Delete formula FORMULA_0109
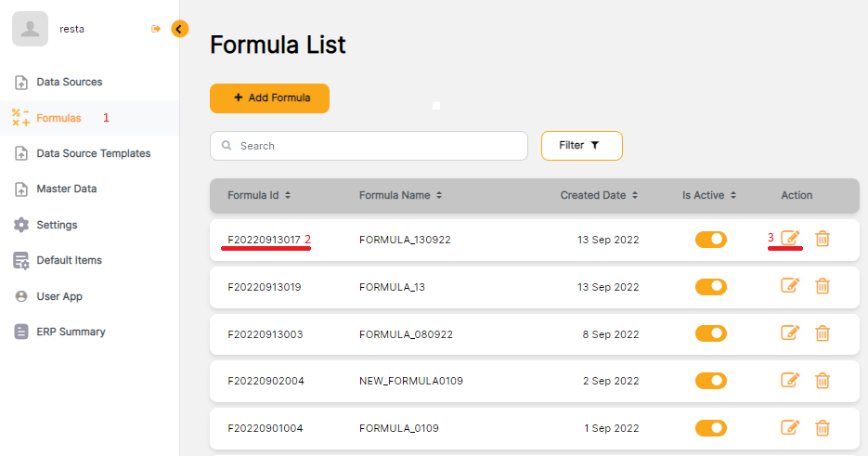The image size is (868, 456). 822,427
